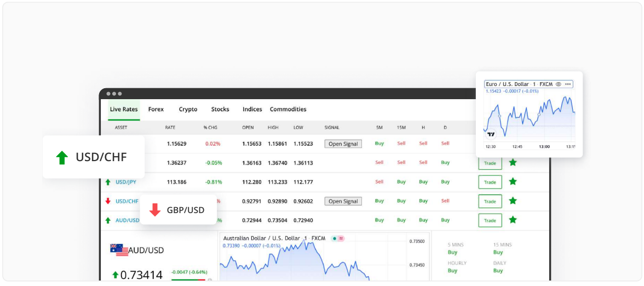Click the AUD/USD flag icon in the detail panel
Image resolution: width=644 pixels, height=286 pixels.
pyautogui.click(x=119, y=250)
